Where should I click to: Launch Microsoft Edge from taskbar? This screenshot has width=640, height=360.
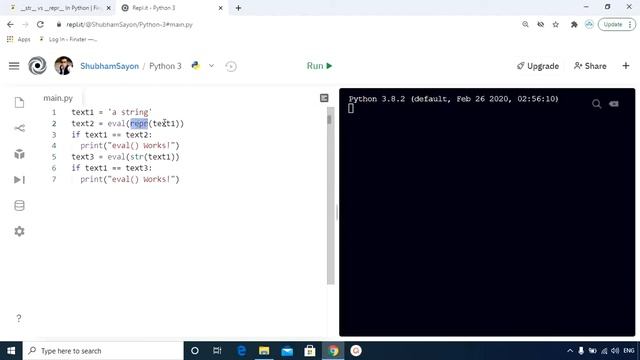tap(242, 351)
